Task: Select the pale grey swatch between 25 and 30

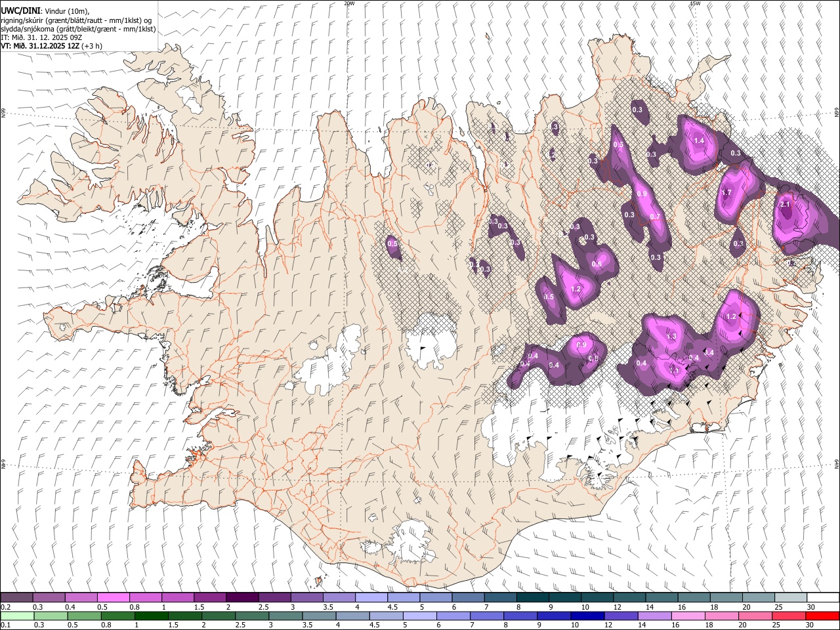Action: pyautogui.click(x=791, y=597)
